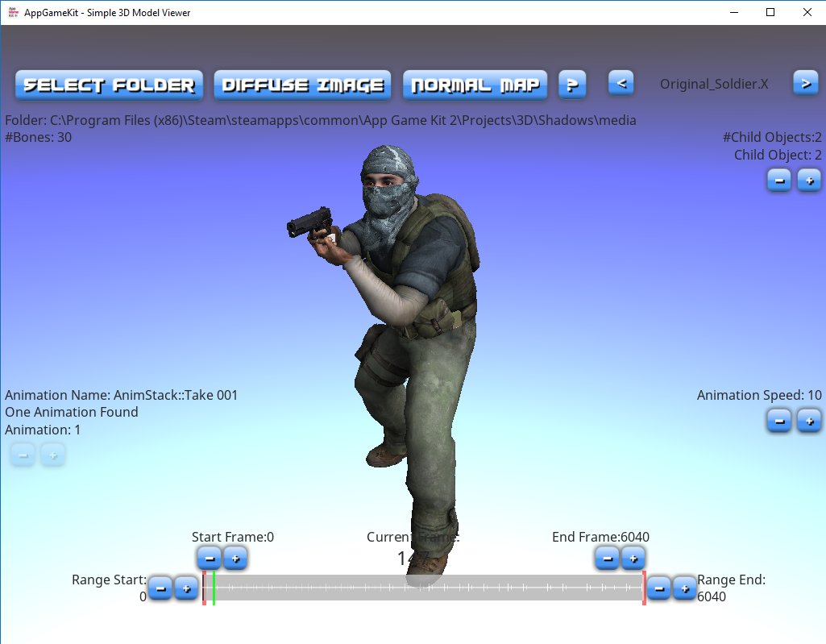Increase the Child Object number
Image resolution: width=826 pixels, height=644 pixels.
point(809,181)
